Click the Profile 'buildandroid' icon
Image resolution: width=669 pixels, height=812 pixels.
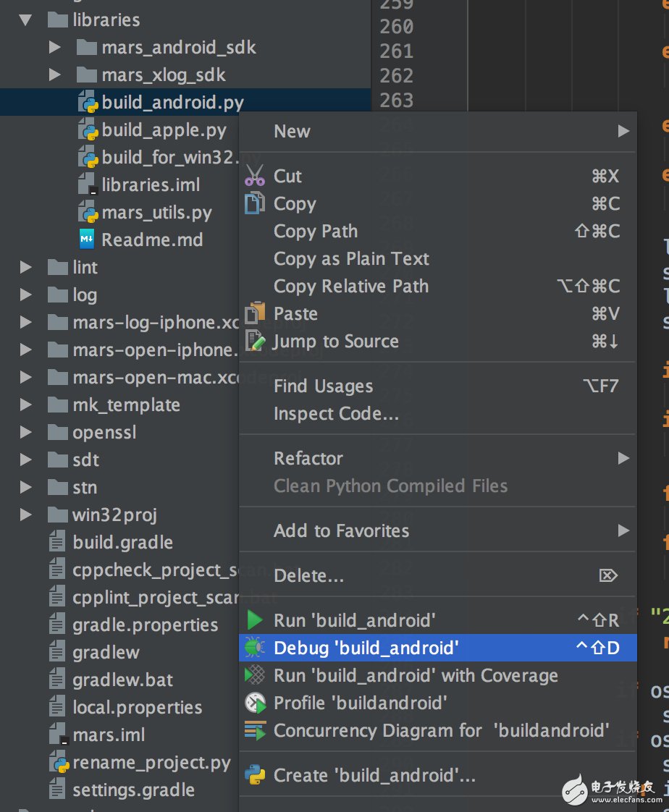pos(255,703)
